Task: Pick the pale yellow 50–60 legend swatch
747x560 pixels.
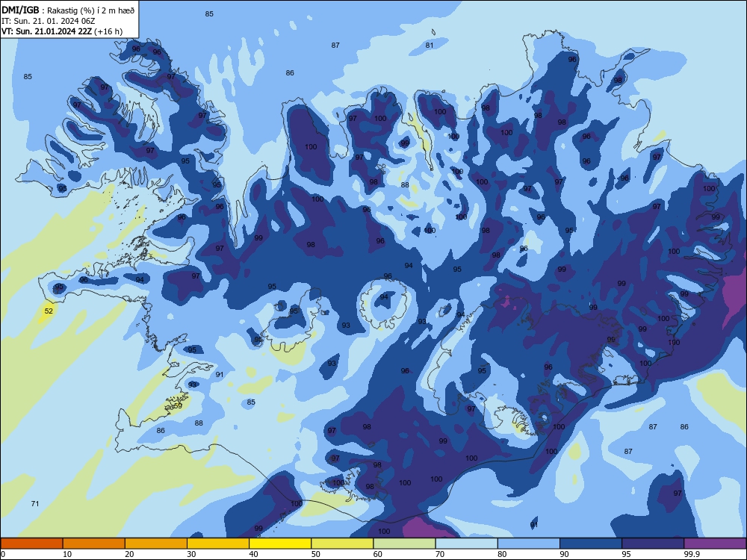Action: click(343, 544)
